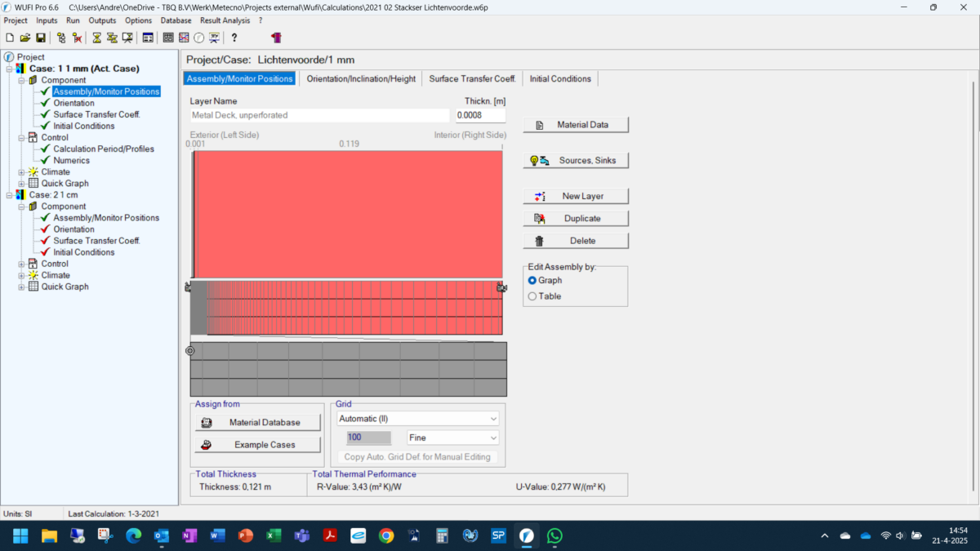Open the Automatic (II) grid dropdown
This screenshot has height=551, width=980.
[x=417, y=419]
